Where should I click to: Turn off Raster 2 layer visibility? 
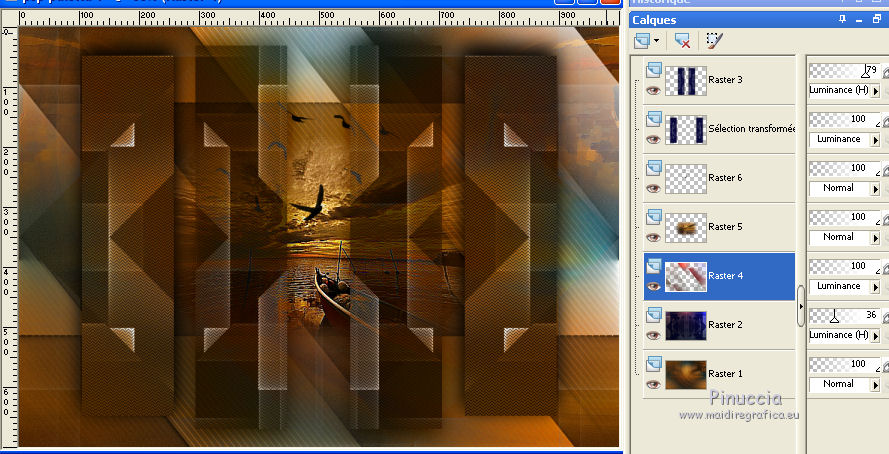tap(654, 336)
